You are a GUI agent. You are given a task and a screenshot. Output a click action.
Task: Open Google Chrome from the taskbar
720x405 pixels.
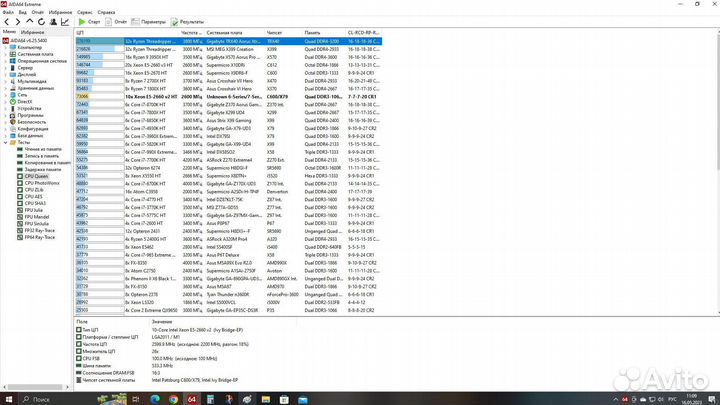tap(173, 399)
